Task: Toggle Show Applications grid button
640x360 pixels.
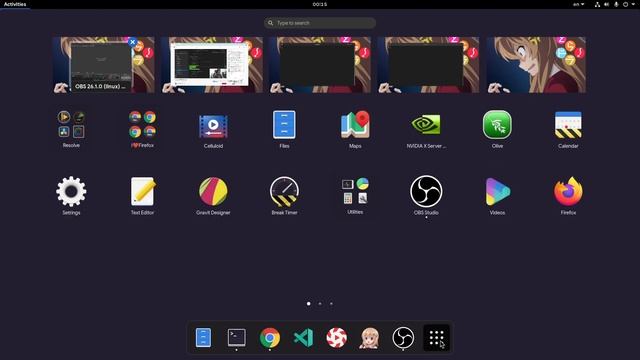Action: pos(436,338)
